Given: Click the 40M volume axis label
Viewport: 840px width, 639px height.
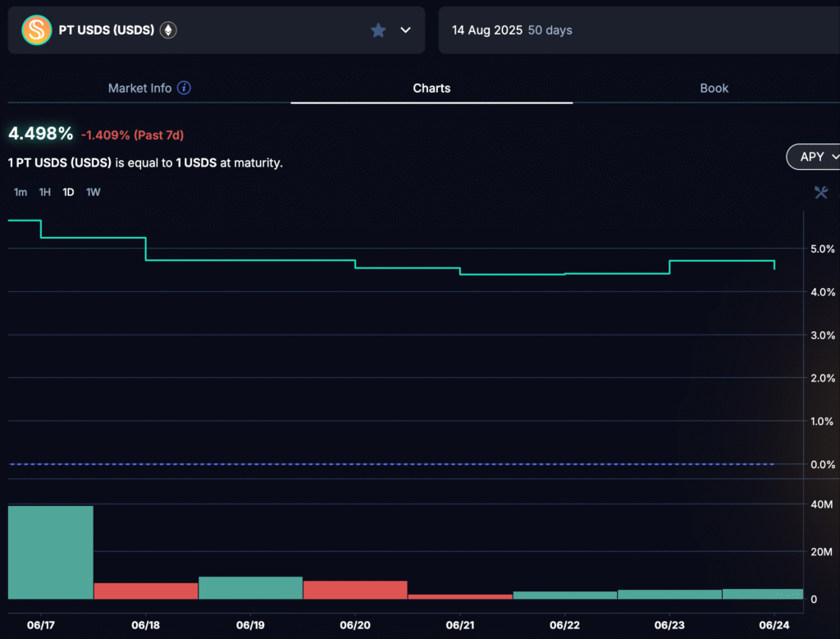Looking at the screenshot, I should coord(822,504).
